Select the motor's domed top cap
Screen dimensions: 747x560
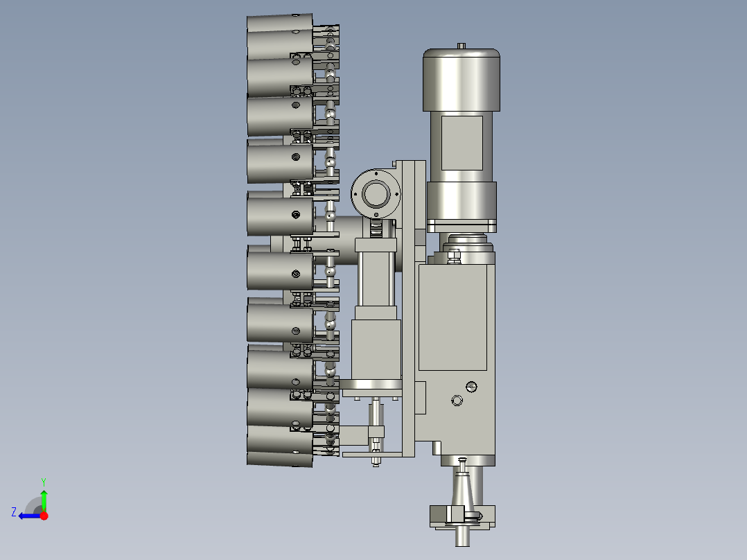(462, 79)
